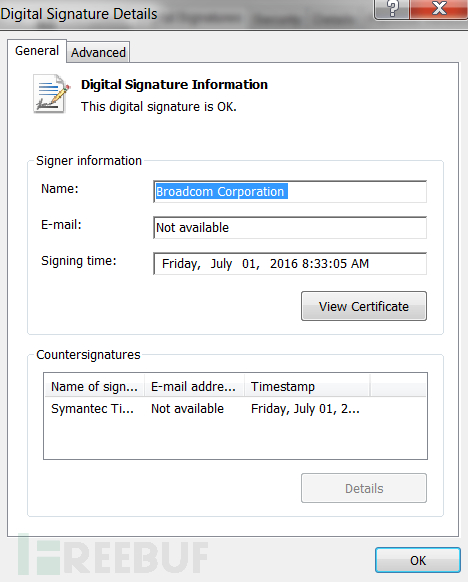
Task: Click the E-mail field showing Not available
Action: (x=290, y=228)
